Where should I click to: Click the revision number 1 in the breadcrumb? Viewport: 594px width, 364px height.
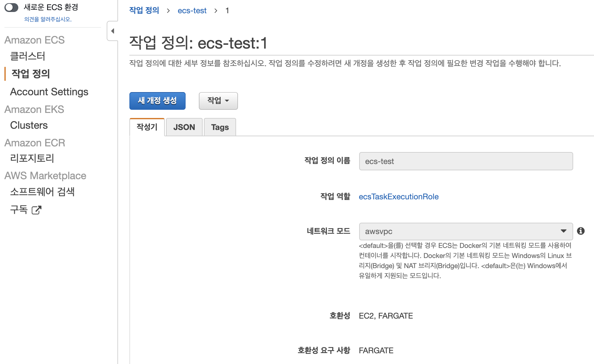(227, 10)
